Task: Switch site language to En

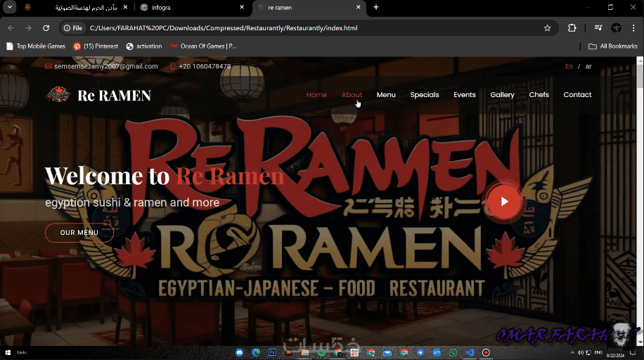Action: pos(569,66)
